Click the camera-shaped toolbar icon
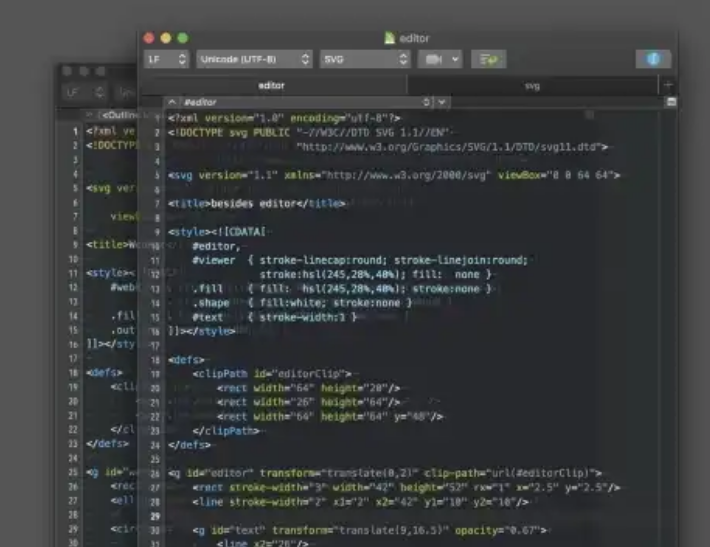Image resolution: width=710 pixels, height=547 pixels. pyautogui.click(x=433, y=59)
